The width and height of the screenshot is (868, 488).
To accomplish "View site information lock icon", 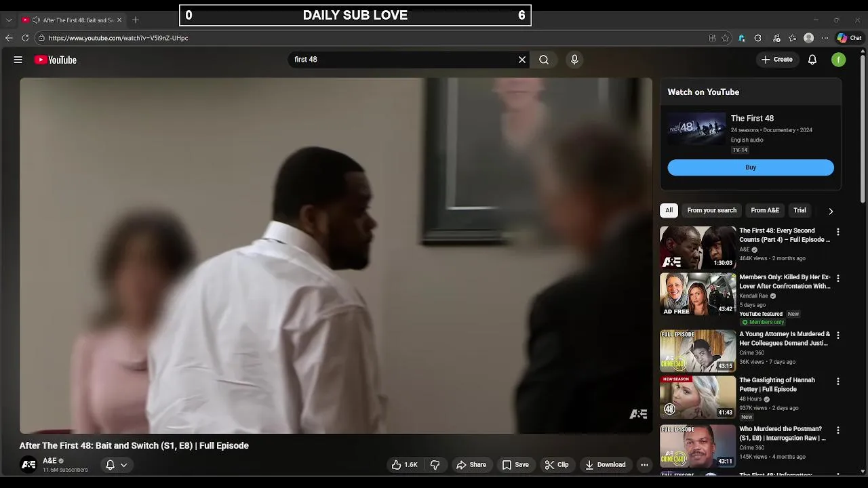I will click(41, 38).
